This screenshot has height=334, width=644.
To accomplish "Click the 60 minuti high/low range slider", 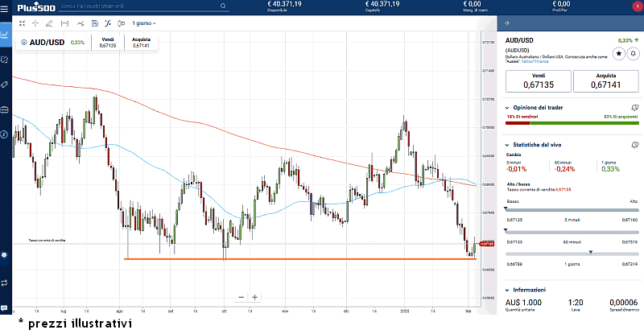I will tap(572, 231).
